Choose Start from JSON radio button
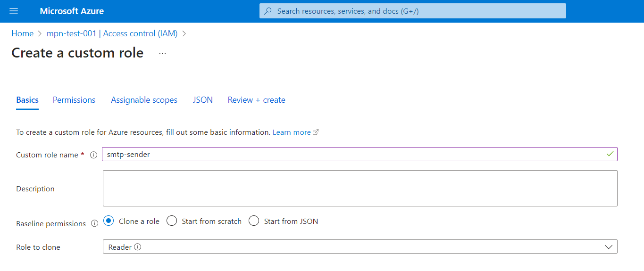 [254, 221]
